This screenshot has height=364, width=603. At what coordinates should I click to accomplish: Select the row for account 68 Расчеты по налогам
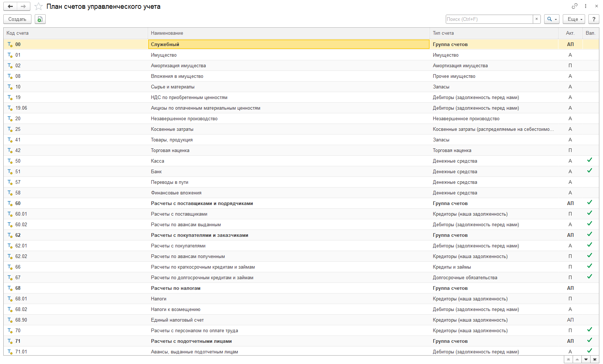pos(301,288)
